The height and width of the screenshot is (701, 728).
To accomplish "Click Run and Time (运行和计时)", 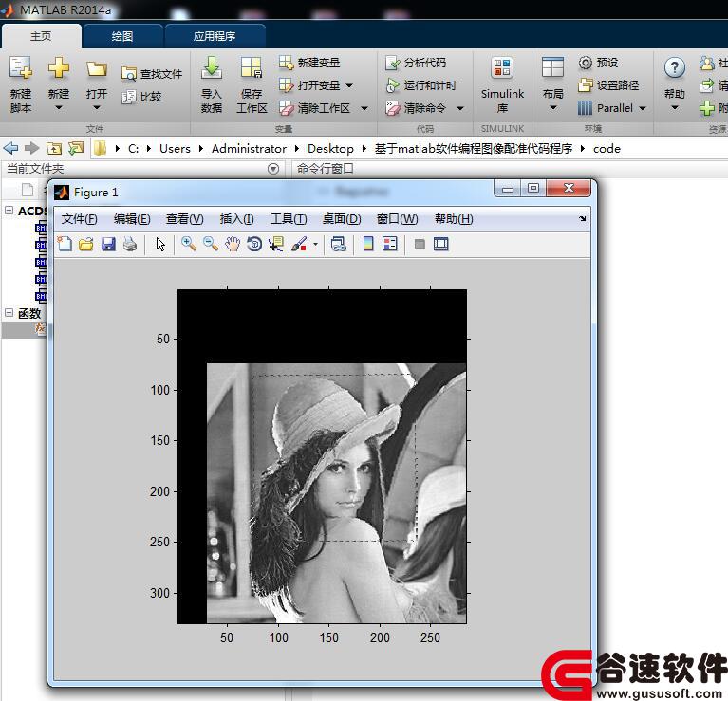I will coord(421,85).
